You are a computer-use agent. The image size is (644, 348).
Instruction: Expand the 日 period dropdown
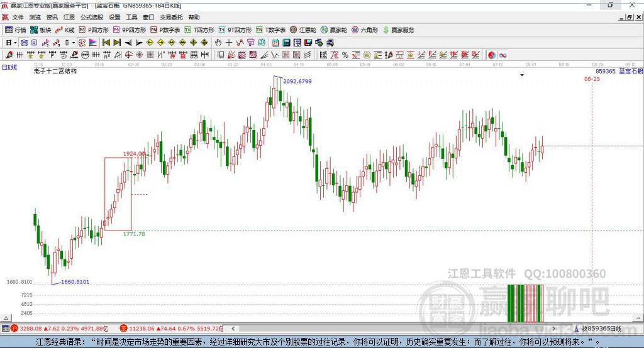pyautogui.click(x=15, y=43)
